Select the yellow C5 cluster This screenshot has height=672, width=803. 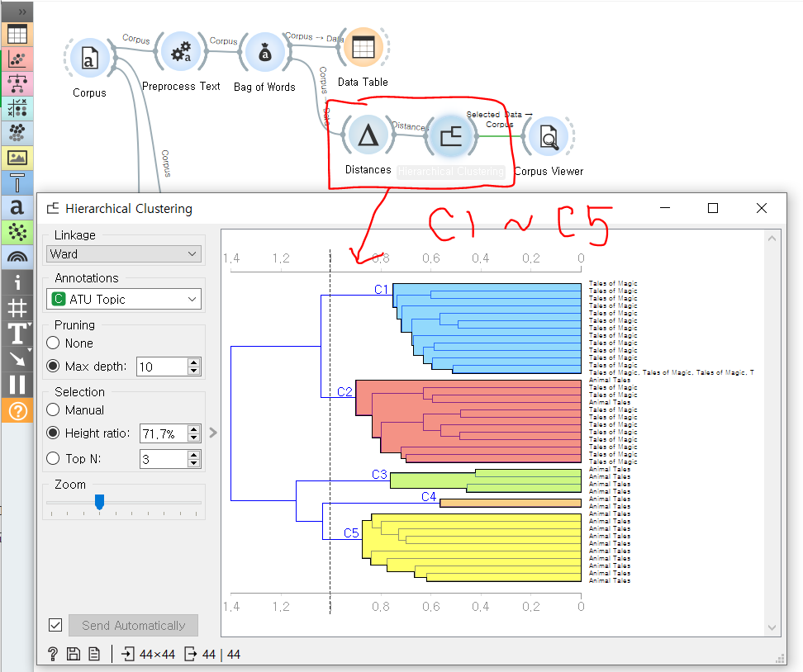click(x=471, y=547)
